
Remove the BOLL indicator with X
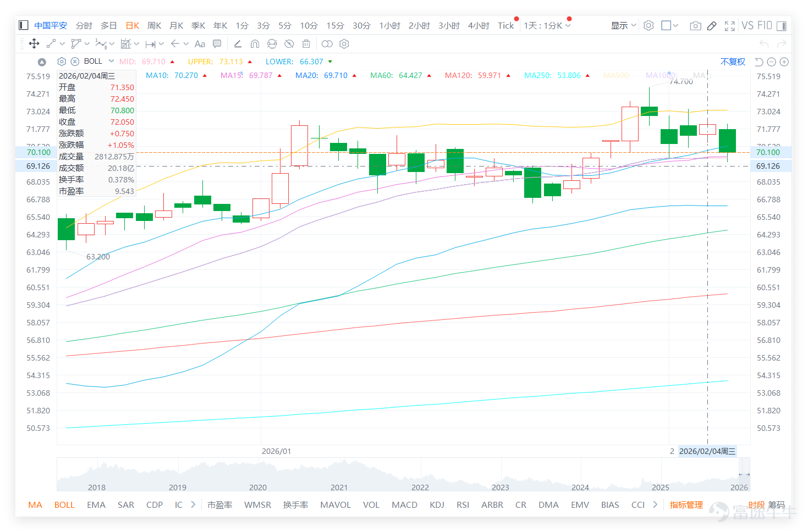(75, 62)
